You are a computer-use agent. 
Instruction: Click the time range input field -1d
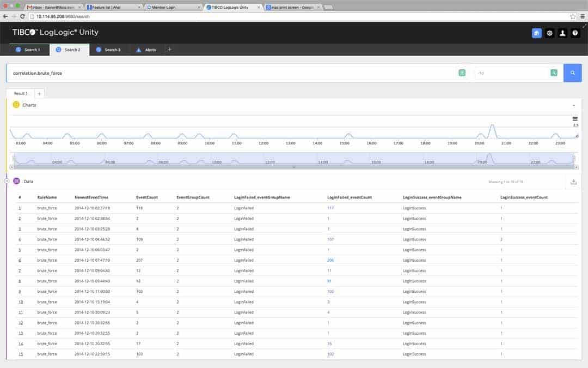(511, 73)
